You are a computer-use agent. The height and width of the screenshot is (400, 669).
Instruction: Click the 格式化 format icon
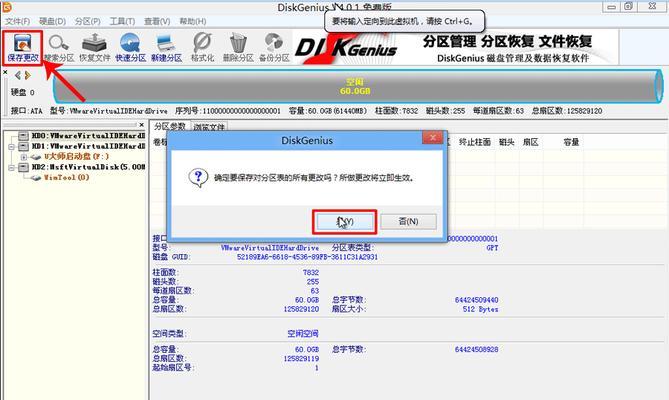202,48
